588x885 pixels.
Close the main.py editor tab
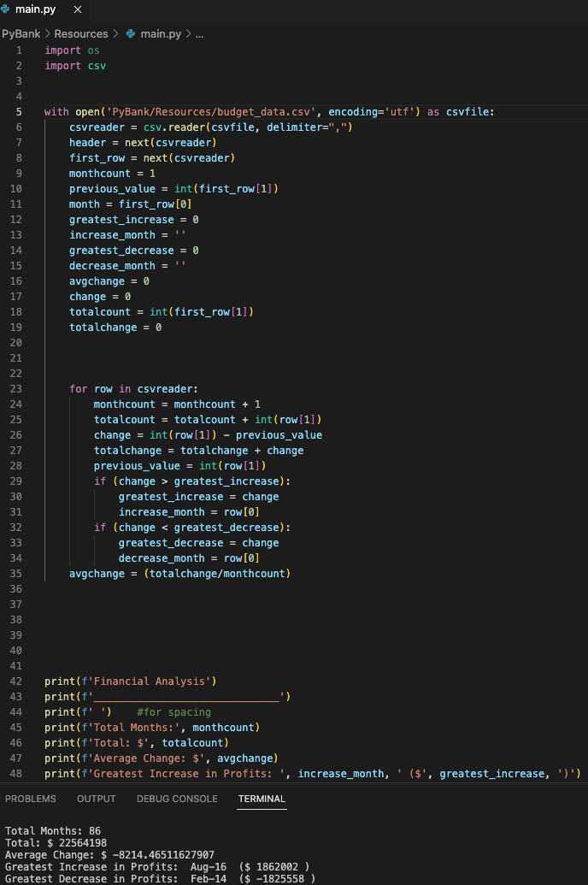coord(76,11)
